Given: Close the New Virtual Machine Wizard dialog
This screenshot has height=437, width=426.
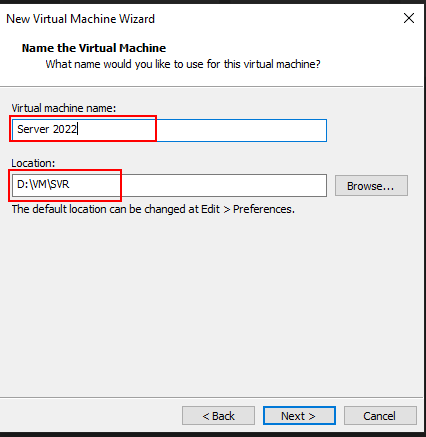Looking at the screenshot, I should click(409, 18).
